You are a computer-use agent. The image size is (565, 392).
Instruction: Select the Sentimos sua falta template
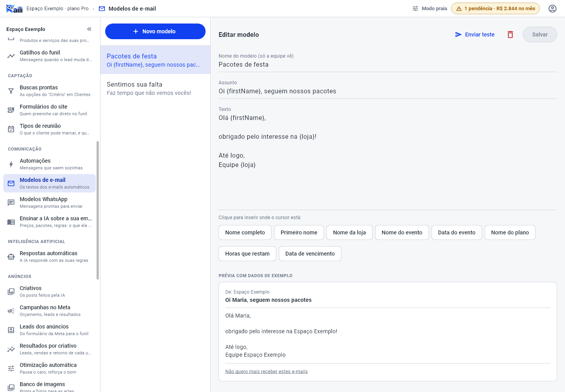pos(155,88)
